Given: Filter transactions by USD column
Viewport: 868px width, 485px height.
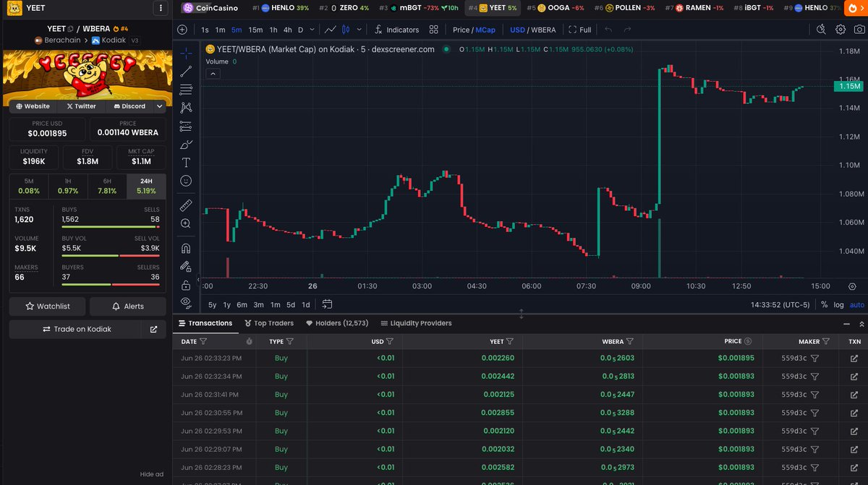Looking at the screenshot, I should click(391, 341).
